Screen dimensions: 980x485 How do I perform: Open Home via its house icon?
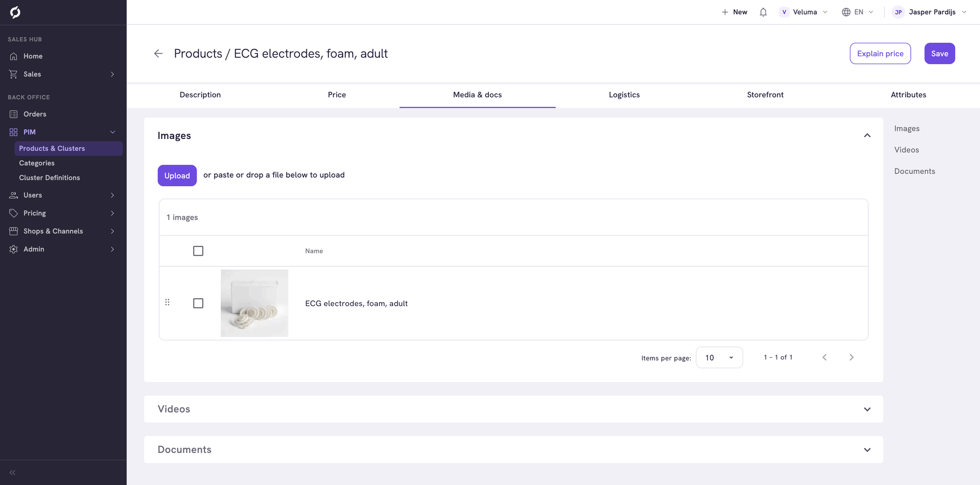click(x=14, y=56)
